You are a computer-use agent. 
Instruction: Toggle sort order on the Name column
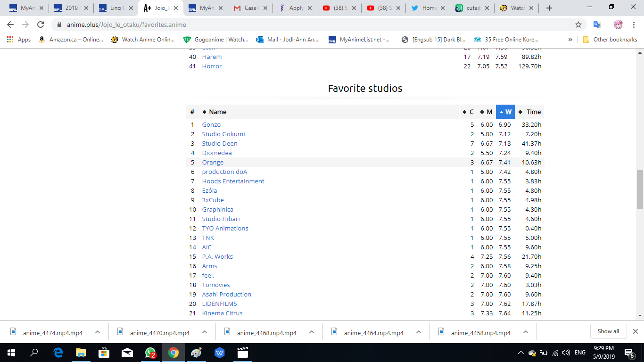pyautogui.click(x=204, y=112)
